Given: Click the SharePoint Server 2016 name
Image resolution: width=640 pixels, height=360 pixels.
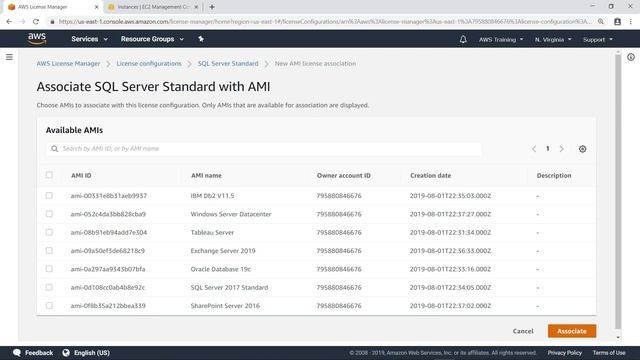Looking at the screenshot, I should click(x=225, y=306).
